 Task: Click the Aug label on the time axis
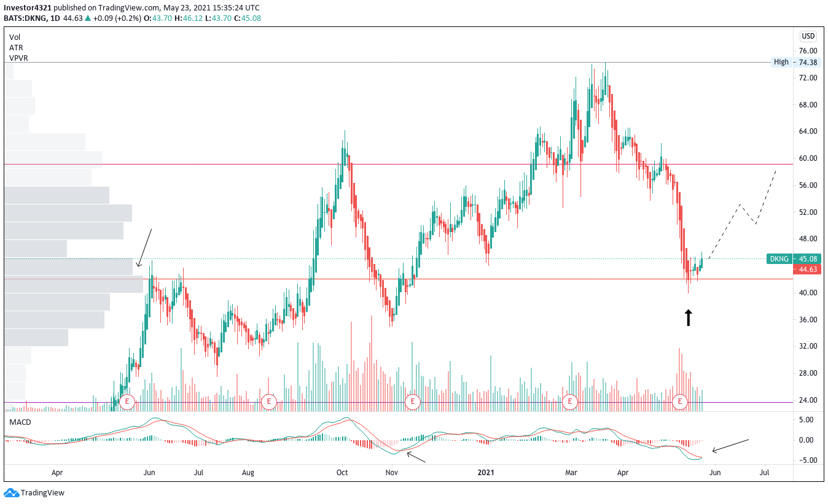click(248, 473)
